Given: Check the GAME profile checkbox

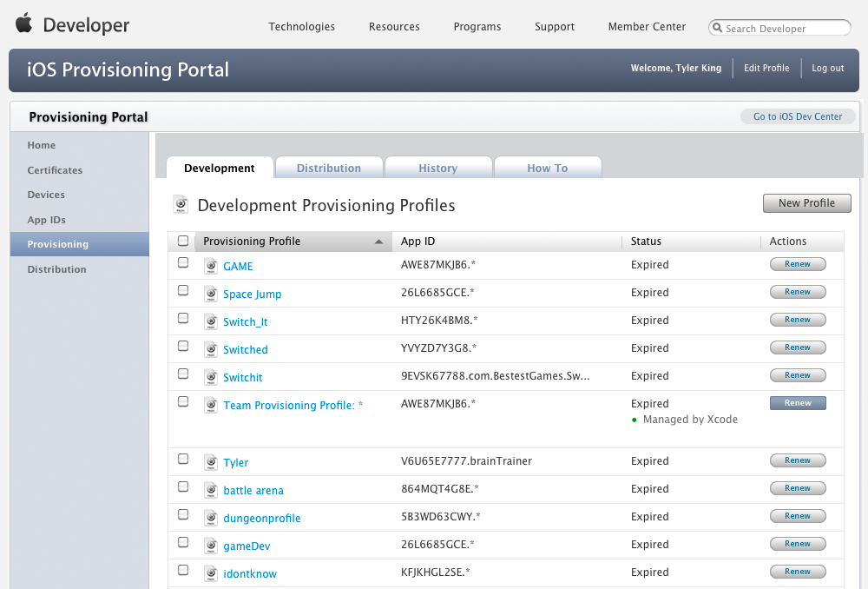Looking at the screenshot, I should pyautogui.click(x=183, y=262).
